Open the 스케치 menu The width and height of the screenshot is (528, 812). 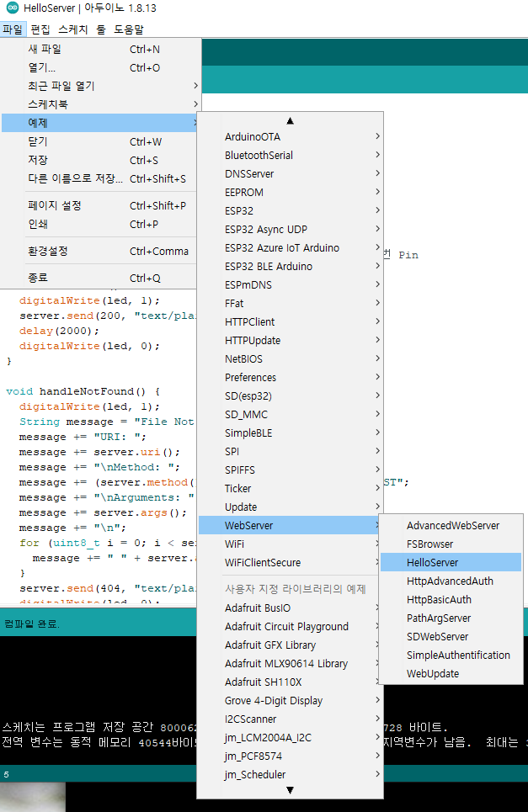point(73,29)
